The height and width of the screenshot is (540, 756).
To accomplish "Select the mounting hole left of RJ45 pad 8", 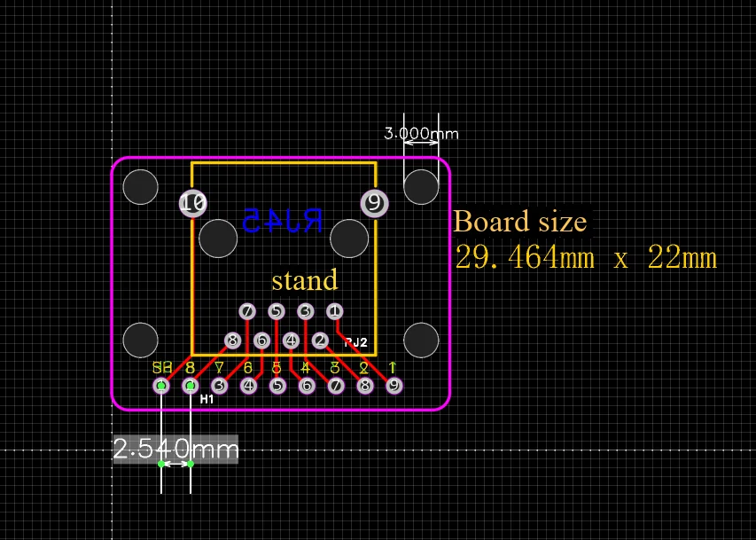I will click(x=140, y=340).
